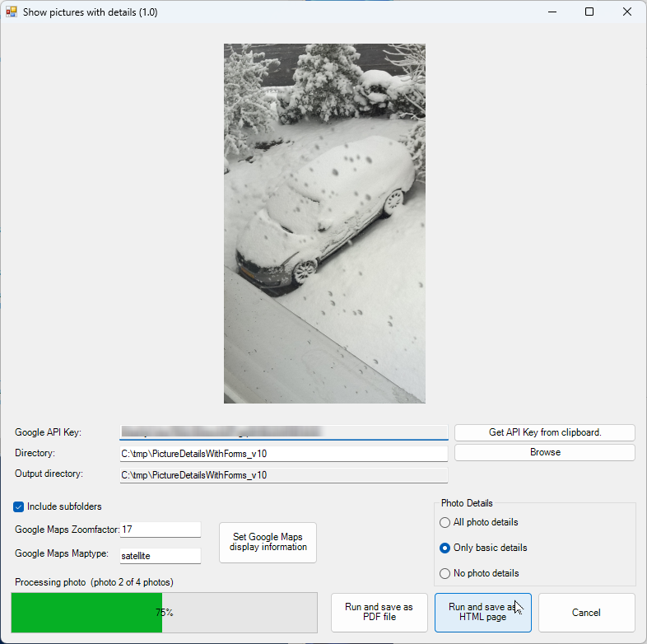Maximize the Show pictures window
Viewport: 647px width, 644px height.
[x=589, y=12]
